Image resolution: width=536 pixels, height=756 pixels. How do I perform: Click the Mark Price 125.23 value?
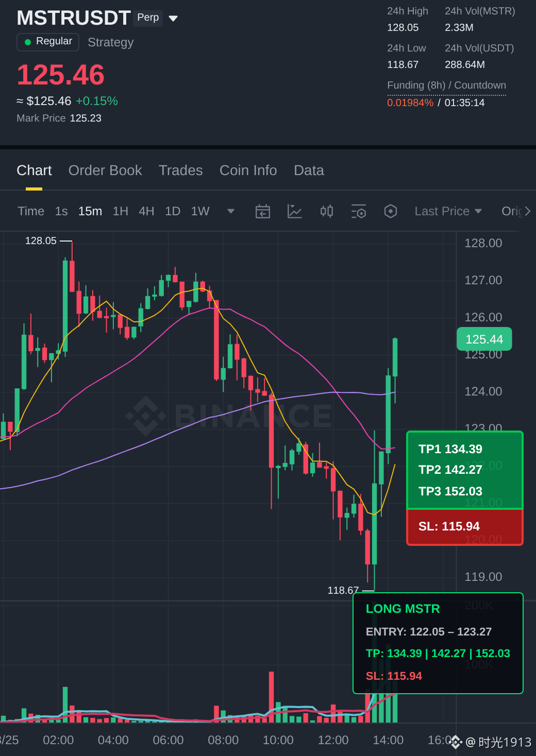pos(86,118)
